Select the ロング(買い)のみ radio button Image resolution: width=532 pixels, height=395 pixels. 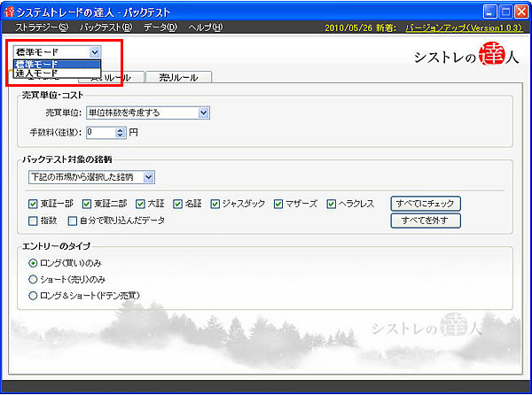click(33, 263)
